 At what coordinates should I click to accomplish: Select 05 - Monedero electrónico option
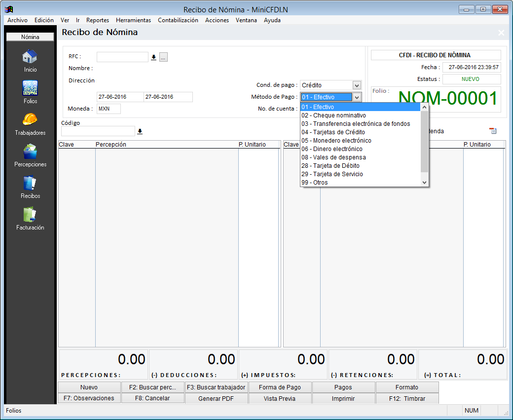[x=360, y=141]
